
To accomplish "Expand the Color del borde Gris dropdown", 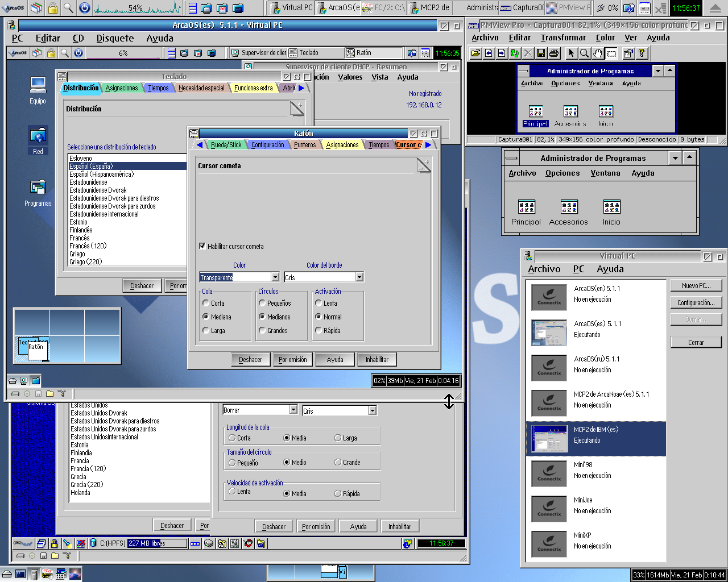I will point(359,277).
